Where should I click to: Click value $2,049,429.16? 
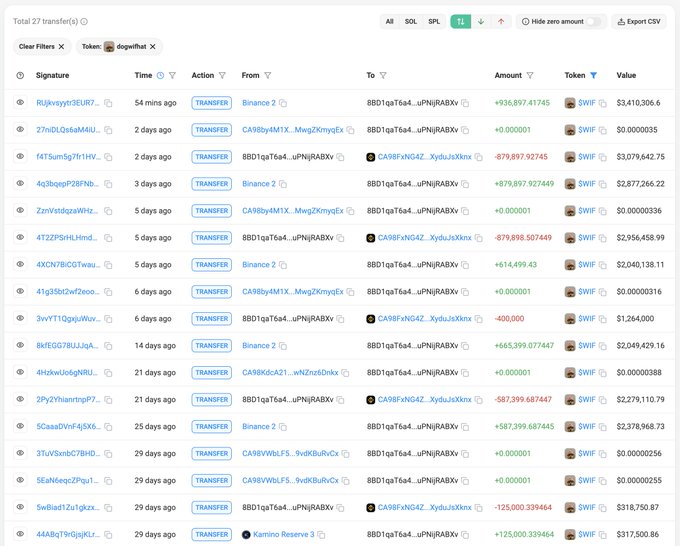coord(641,346)
